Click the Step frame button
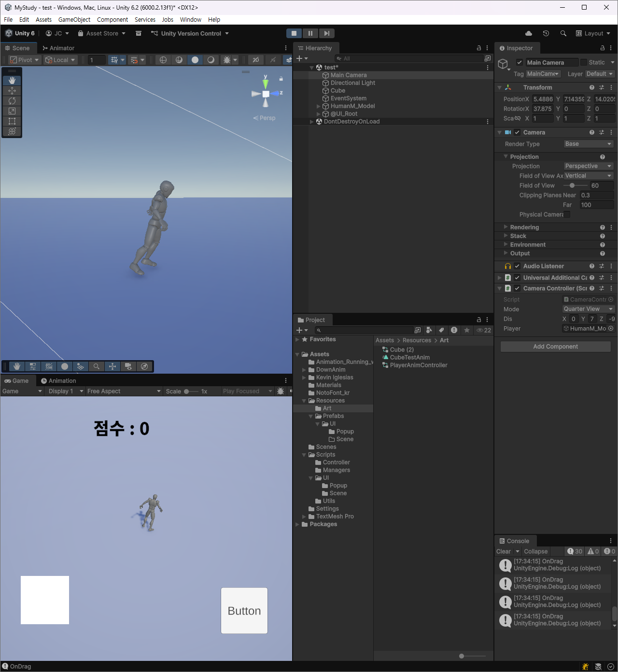Screen dimensions: 618x672 click(x=327, y=33)
